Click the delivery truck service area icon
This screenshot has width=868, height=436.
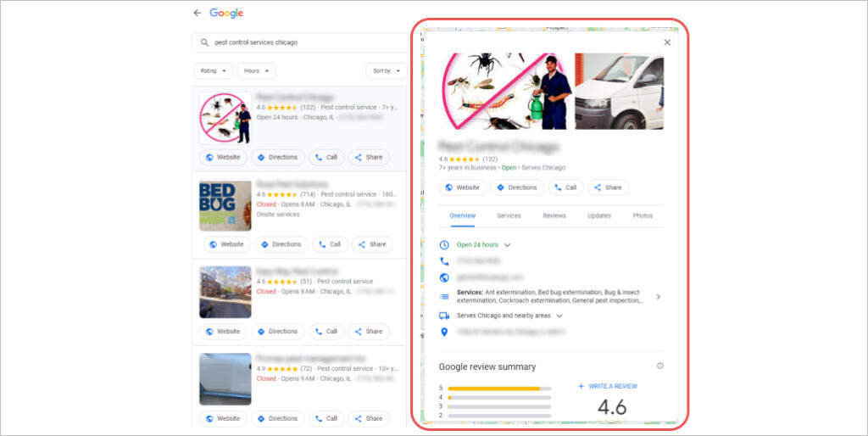tap(444, 316)
